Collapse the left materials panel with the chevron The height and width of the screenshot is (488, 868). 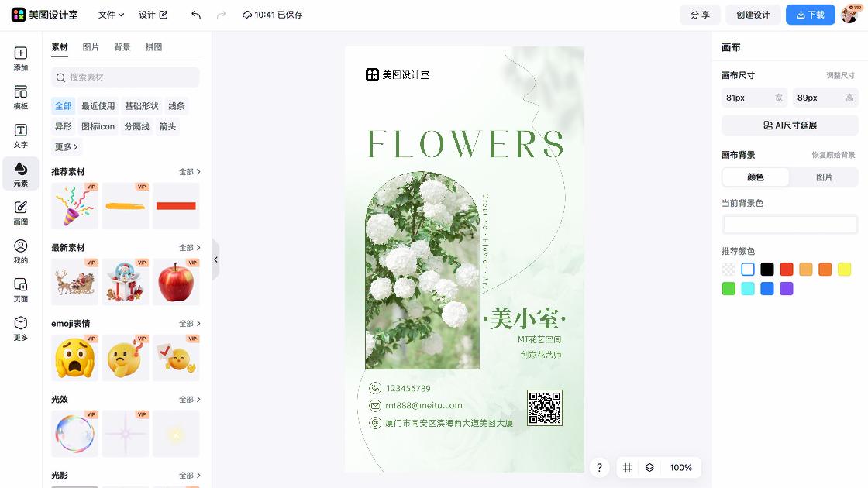click(x=215, y=259)
